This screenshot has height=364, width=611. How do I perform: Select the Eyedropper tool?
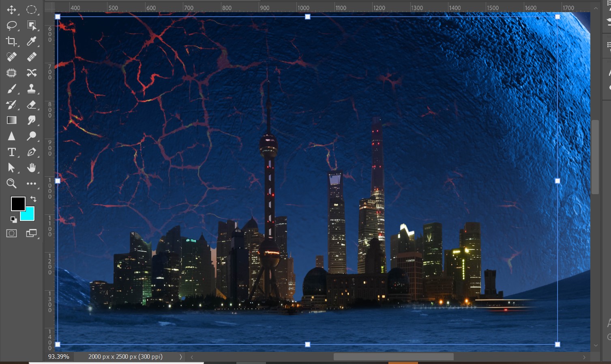[x=31, y=41]
